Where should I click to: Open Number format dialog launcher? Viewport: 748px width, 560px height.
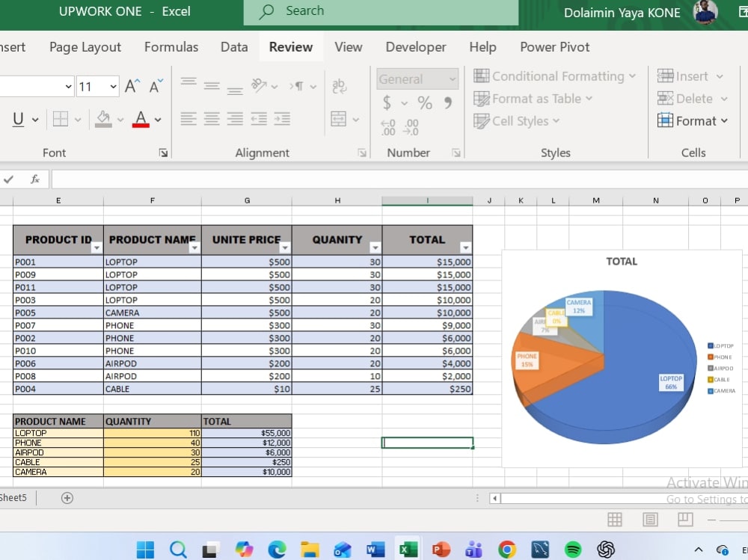[x=456, y=153]
